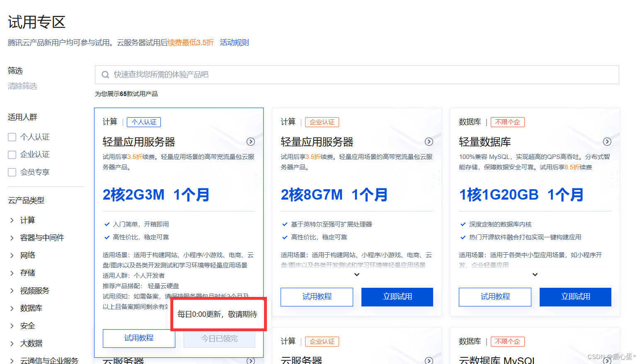Click 试用教程 on the 2核2G3M card

pyautogui.click(x=139, y=338)
